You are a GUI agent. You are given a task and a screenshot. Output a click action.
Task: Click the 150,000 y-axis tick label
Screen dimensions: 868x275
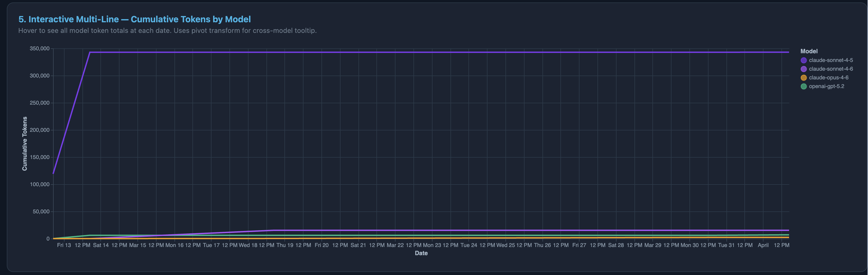click(39, 157)
